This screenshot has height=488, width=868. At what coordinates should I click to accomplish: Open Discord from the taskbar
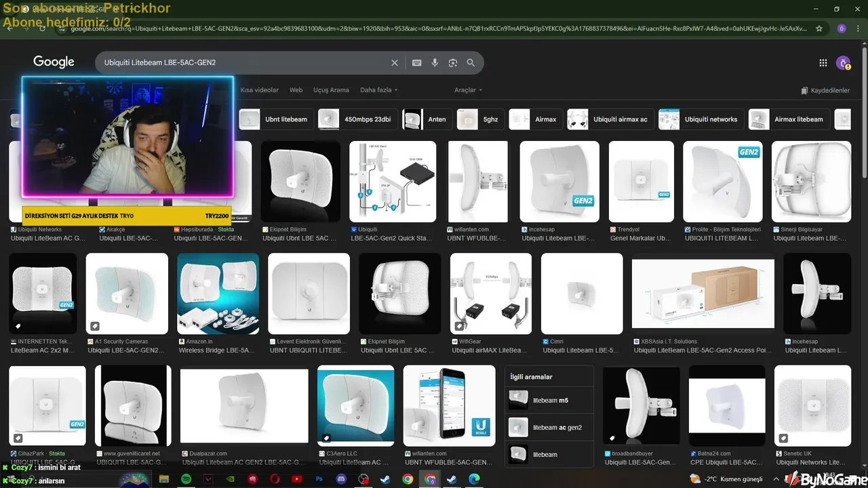341,479
